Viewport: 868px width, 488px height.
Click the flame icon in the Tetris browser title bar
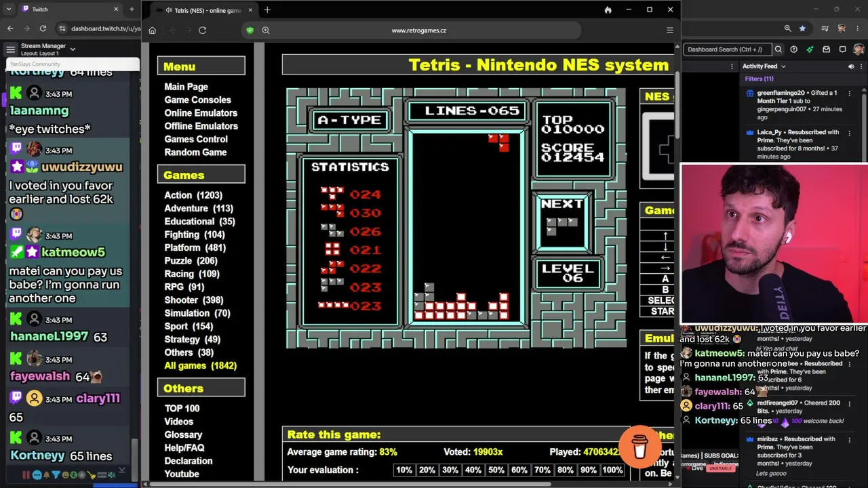tap(608, 9)
